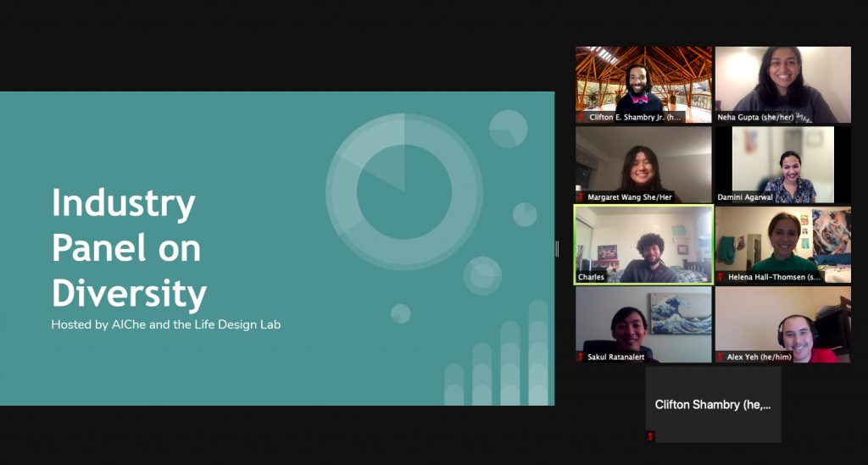Click the "Industry Panel on Diversity" slide title

[129, 249]
